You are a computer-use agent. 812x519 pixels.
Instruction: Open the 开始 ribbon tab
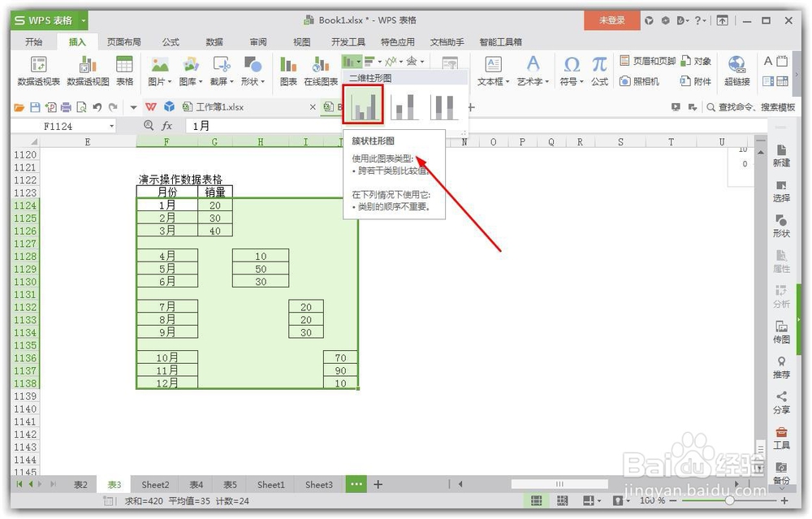33,42
